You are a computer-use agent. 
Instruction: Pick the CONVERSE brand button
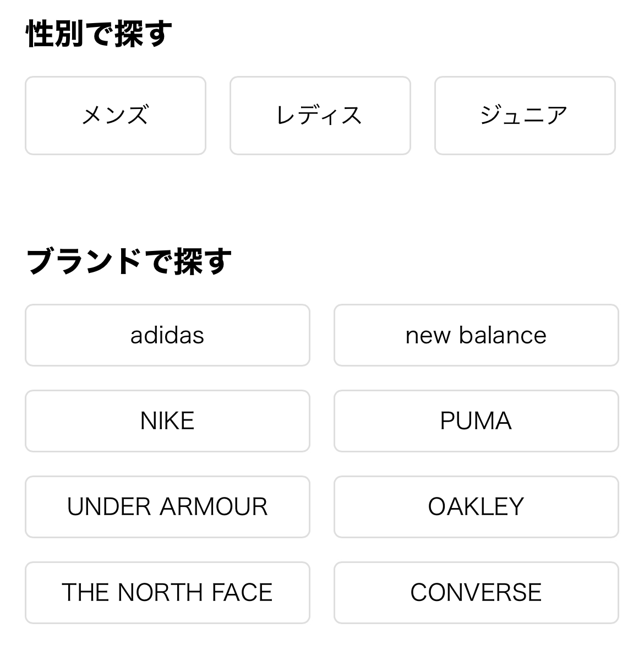click(476, 593)
